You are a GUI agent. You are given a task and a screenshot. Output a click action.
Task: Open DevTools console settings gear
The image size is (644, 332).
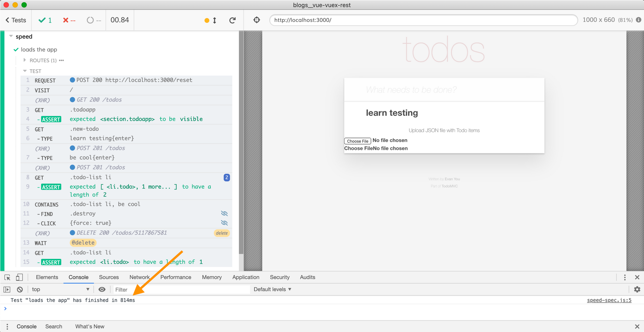pos(637,289)
